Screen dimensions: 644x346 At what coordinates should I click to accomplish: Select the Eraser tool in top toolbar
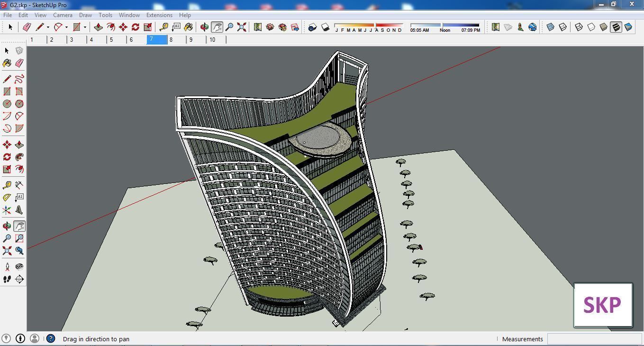(27, 27)
